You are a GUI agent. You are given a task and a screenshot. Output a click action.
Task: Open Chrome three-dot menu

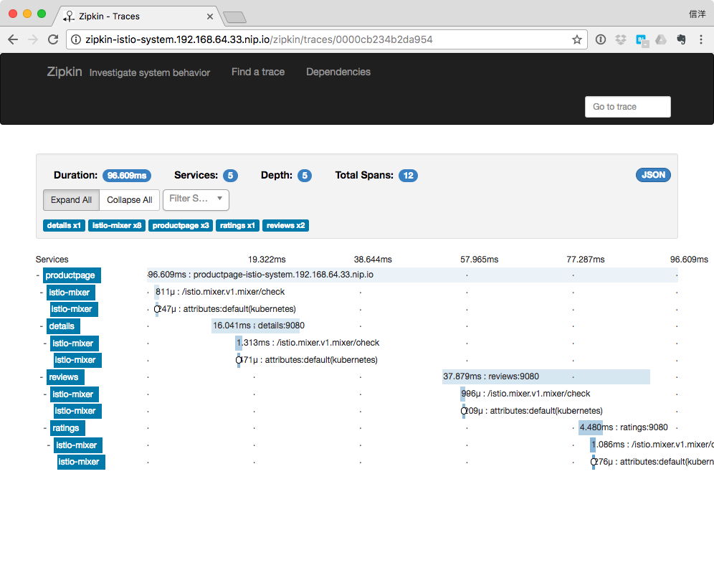point(701,39)
